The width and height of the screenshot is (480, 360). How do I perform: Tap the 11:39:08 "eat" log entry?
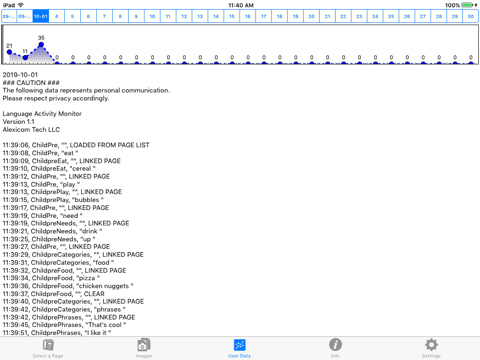40,153
